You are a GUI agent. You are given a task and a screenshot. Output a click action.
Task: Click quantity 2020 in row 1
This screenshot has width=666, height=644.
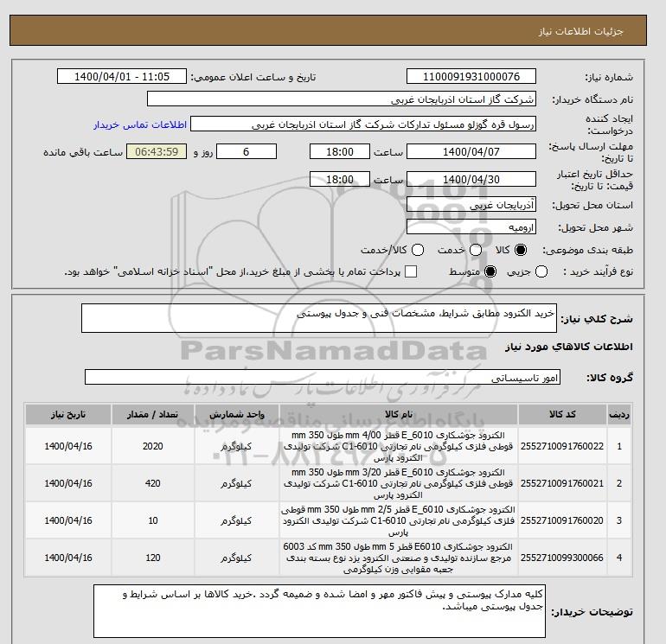point(153,446)
